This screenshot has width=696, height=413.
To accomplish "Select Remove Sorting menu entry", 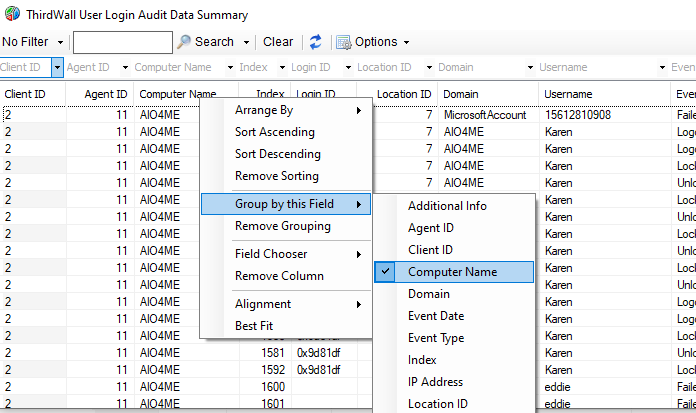I will point(286,176).
